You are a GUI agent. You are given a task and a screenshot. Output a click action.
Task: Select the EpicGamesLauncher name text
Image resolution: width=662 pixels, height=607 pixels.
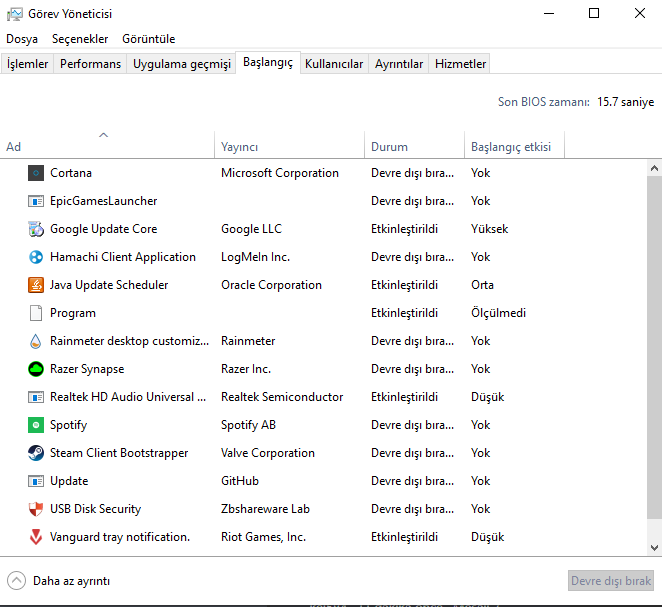[x=103, y=201]
